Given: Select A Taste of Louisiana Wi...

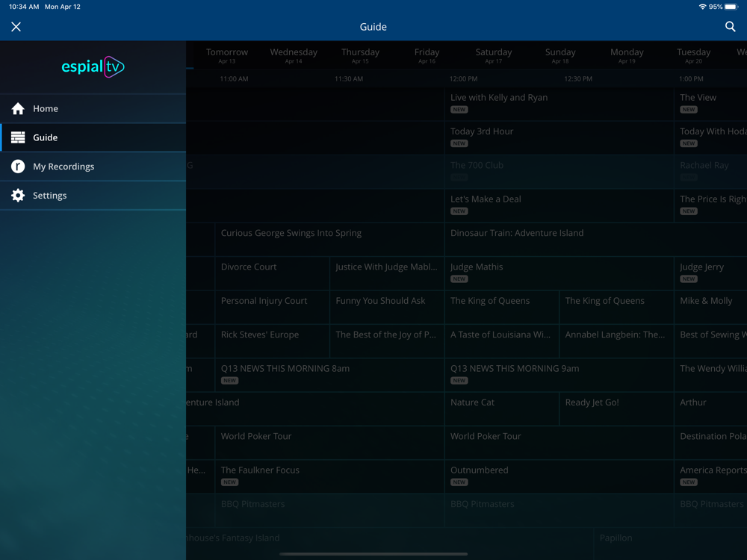Looking at the screenshot, I should (502, 341).
